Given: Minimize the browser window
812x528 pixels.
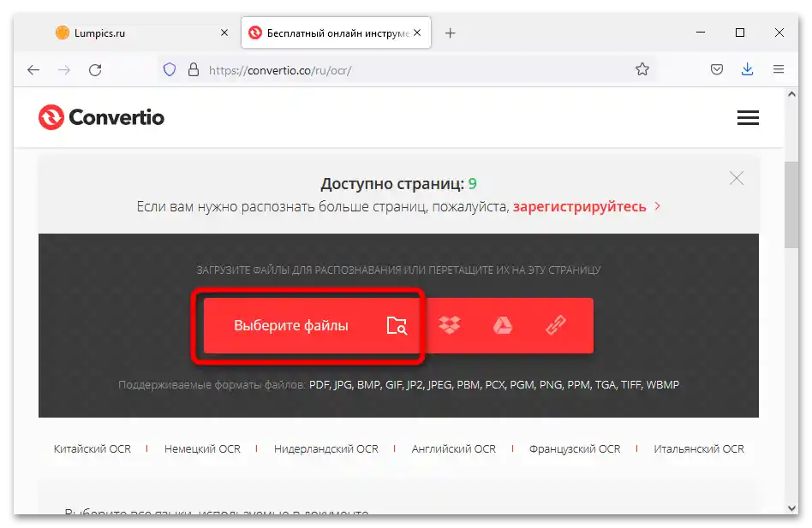Looking at the screenshot, I should (x=701, y=33).
